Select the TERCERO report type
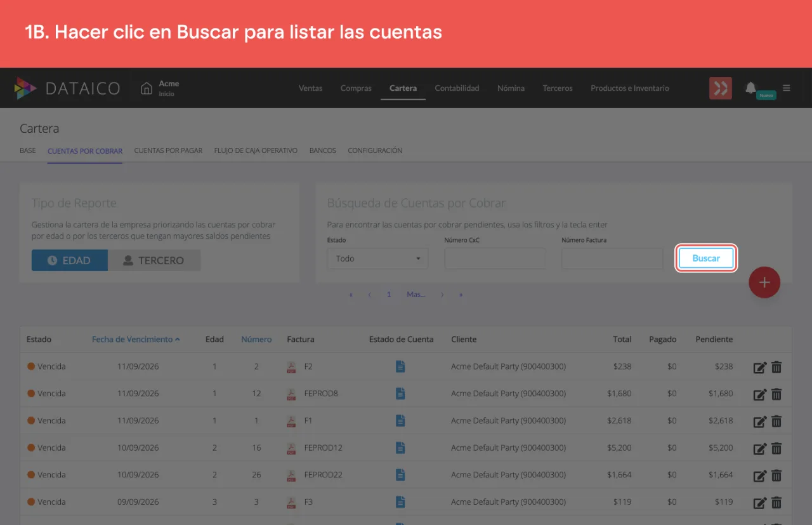 click(154, 260)
